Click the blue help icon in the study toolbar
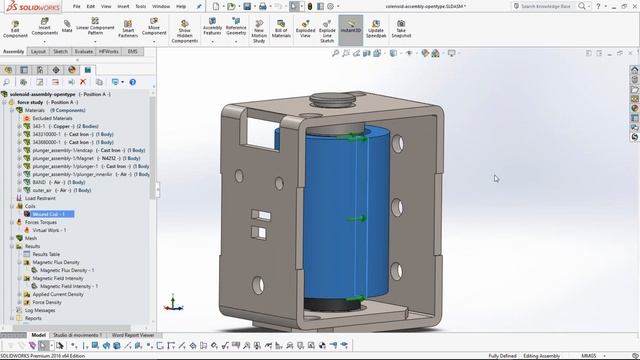640x360 pixels. [x=133, y=82]
